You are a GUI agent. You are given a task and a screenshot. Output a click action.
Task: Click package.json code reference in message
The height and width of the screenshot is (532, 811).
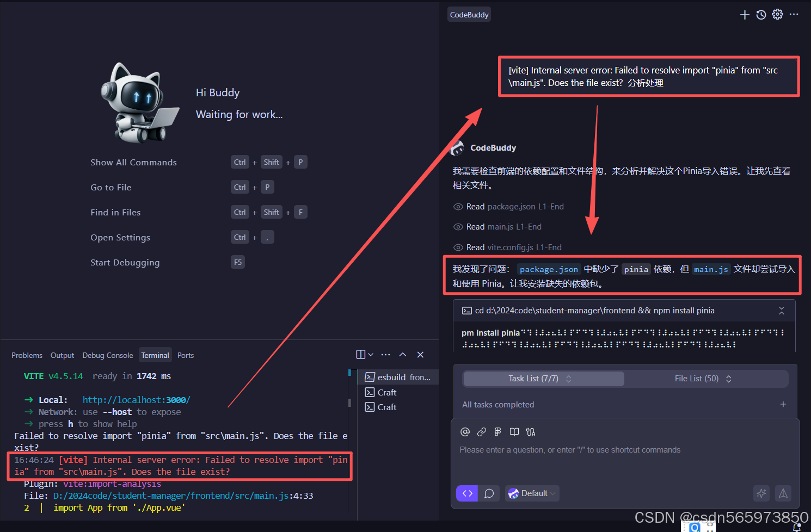(x=549, y=269)
